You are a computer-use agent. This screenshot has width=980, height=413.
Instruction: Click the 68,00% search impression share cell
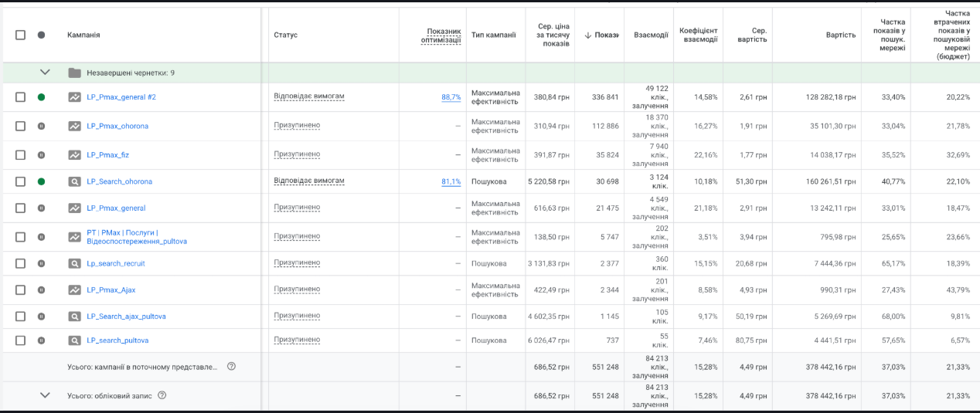(x=893, y=317)
